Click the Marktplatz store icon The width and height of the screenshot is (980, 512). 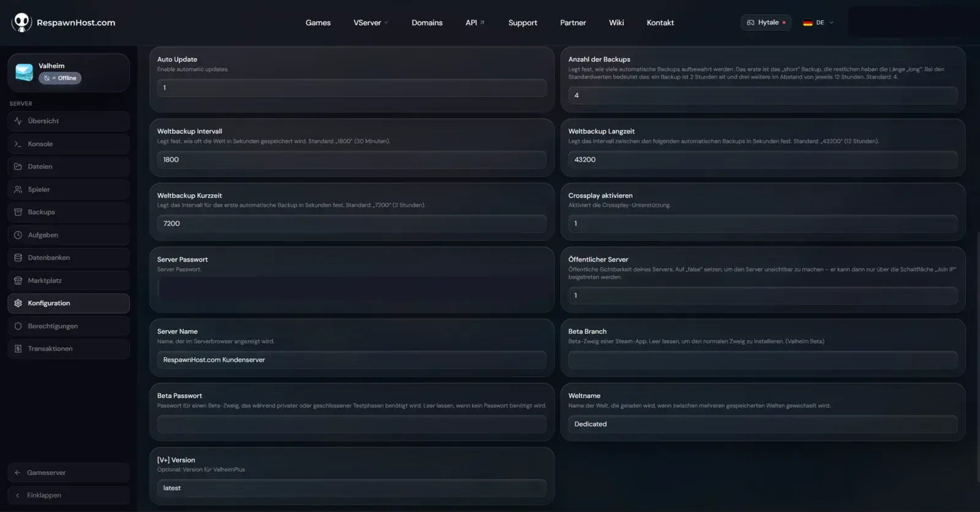tap(18, 280)
